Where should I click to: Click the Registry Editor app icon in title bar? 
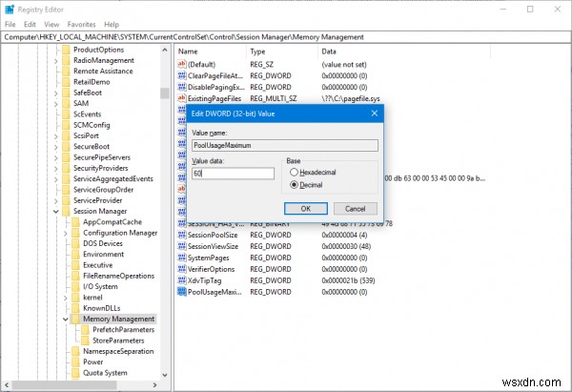10,10
